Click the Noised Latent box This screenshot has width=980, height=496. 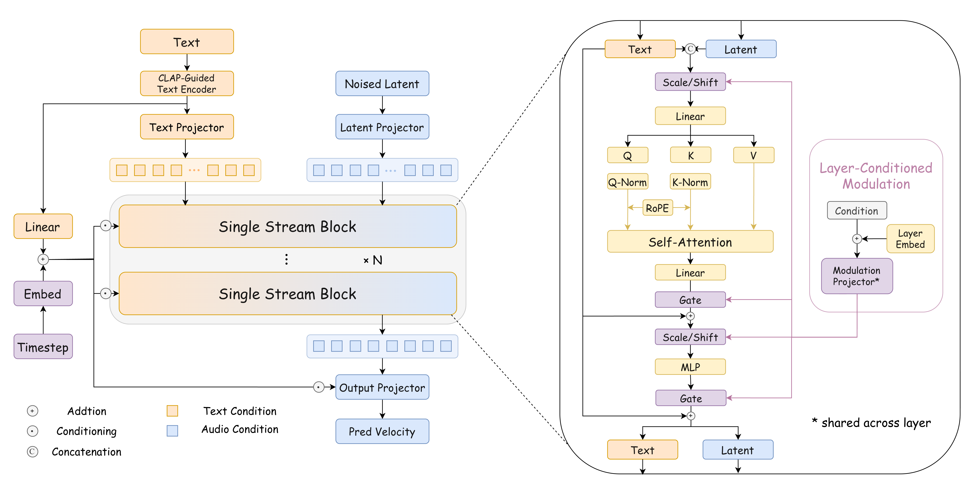tap(382, 83)
